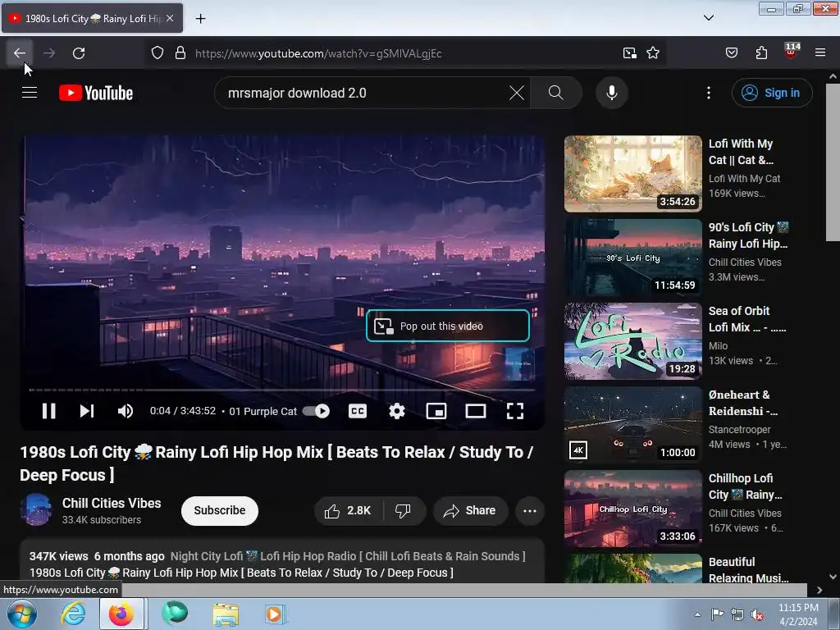The image size is (840, 630).
Task: Enter full screen mode
Action: 515,411
